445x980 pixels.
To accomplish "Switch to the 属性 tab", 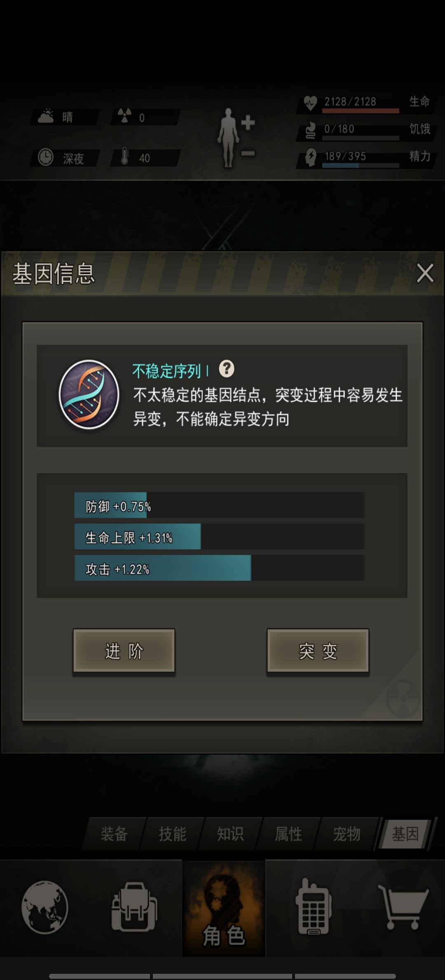I will [288, 834].
